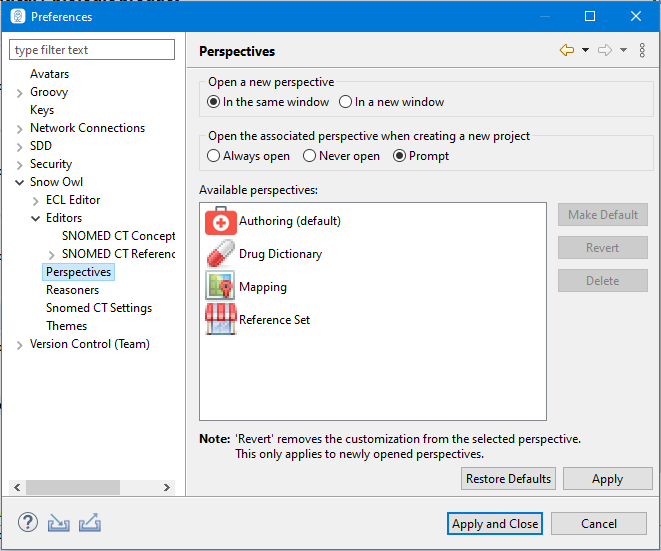
Task: Click the export preferences icon
Action: click(90, 523)
